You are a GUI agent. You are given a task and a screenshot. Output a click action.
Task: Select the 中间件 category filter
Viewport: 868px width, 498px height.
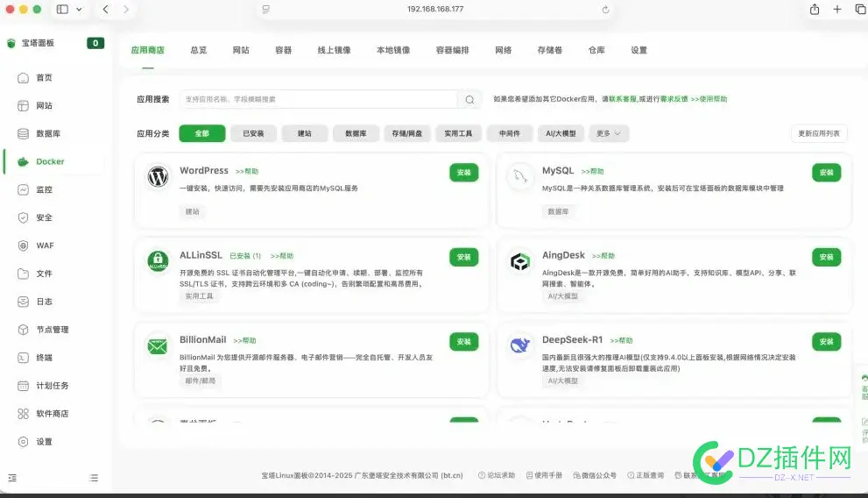pyautogui.click(x=509, y=133)
